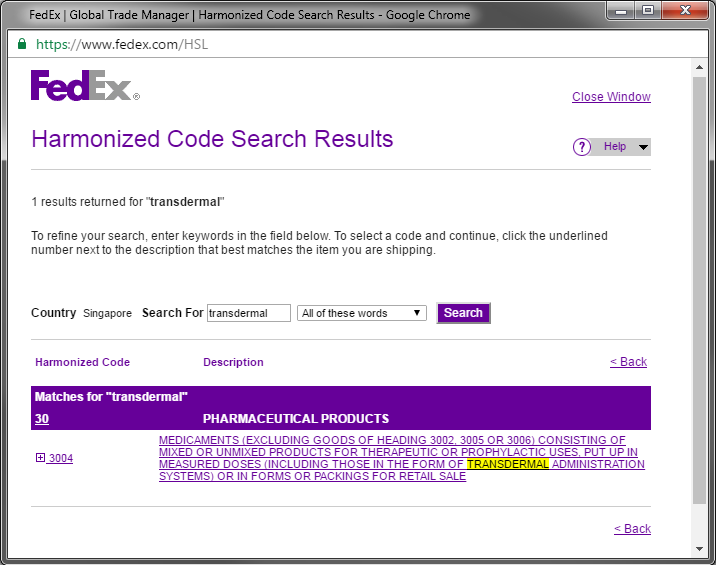Click the secure padlock icon in address bar
The width and height of the screenshot is (716, 565).
[x=21, y=44]
